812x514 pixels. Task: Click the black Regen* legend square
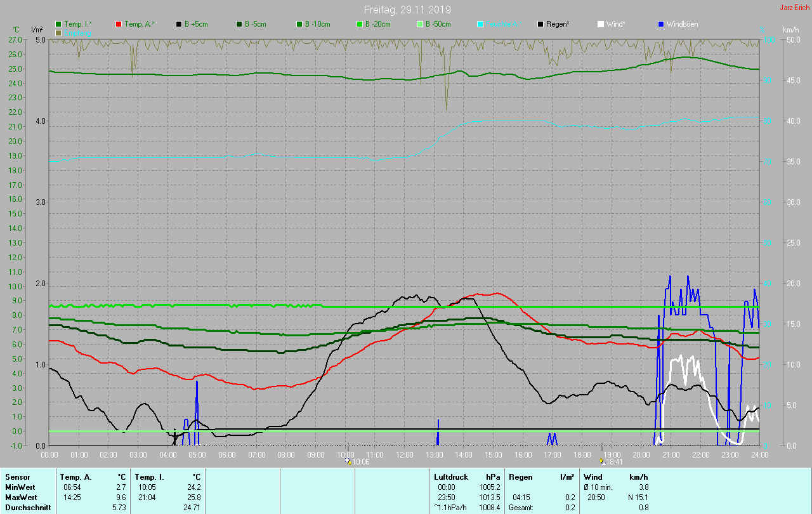(540, 24)
